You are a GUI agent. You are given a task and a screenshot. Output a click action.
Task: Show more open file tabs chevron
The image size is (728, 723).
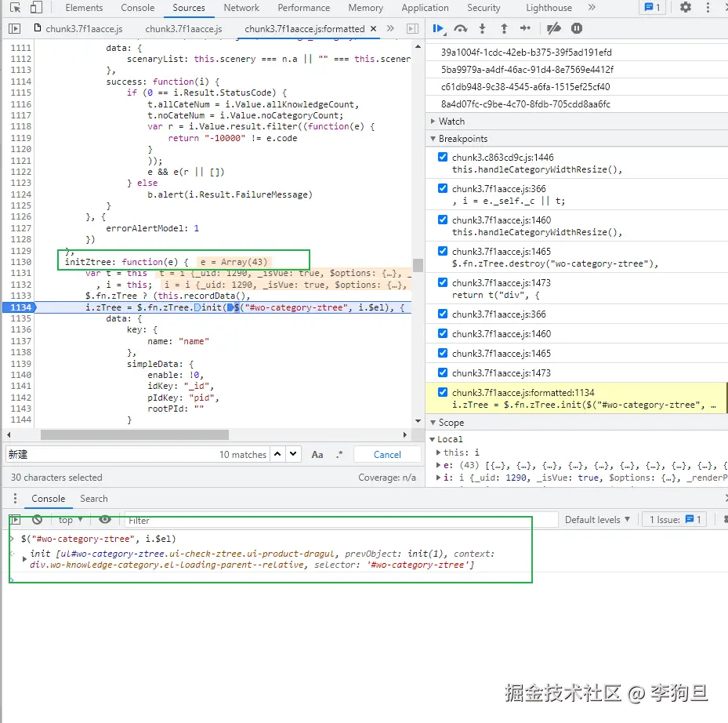pyautogui.click(x=390, y=28)
